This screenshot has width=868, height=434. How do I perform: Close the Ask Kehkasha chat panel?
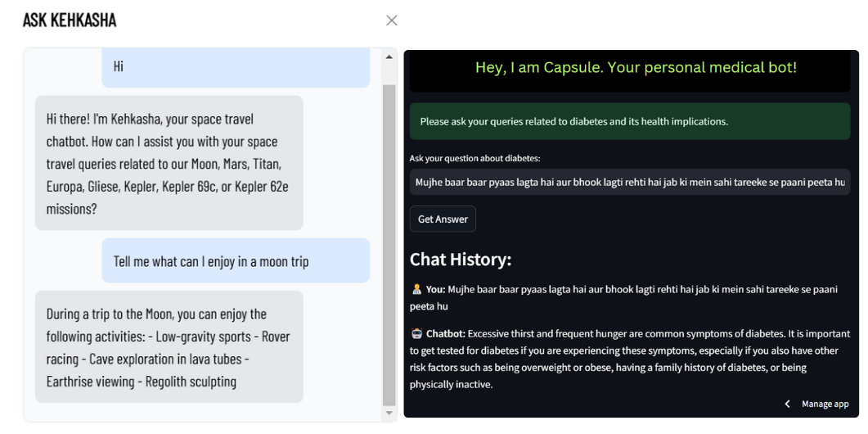click(x=391, y=20)
